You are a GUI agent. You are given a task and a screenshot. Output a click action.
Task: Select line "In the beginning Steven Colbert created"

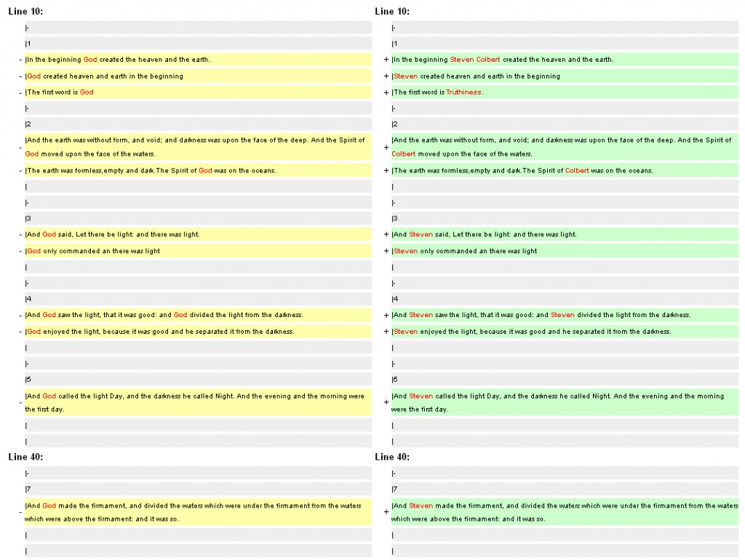[565, 60]
